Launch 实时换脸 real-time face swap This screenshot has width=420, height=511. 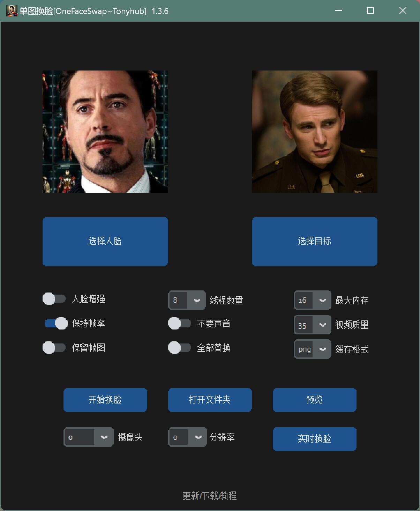pos(315,439)
